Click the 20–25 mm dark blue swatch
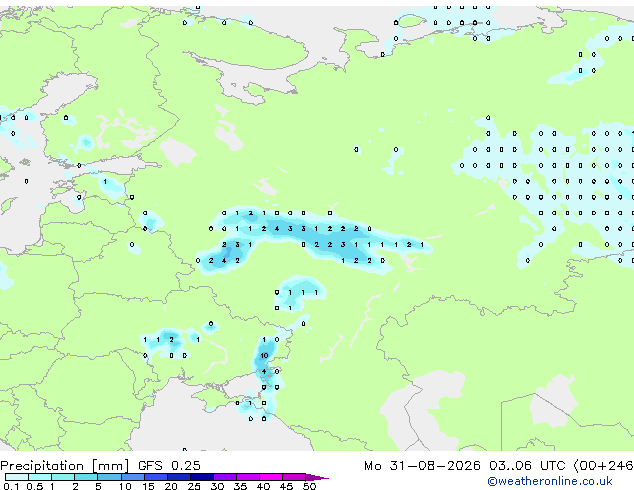 (x=179, y=477)
